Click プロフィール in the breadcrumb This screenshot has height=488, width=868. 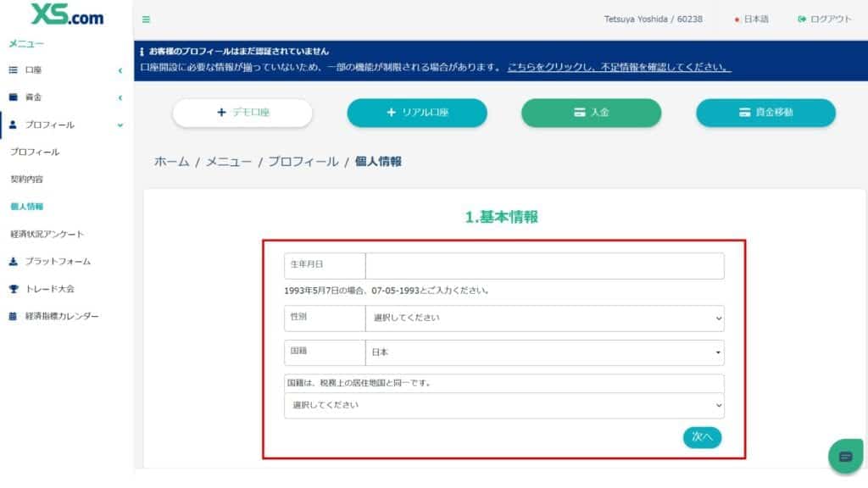(303, 162)
